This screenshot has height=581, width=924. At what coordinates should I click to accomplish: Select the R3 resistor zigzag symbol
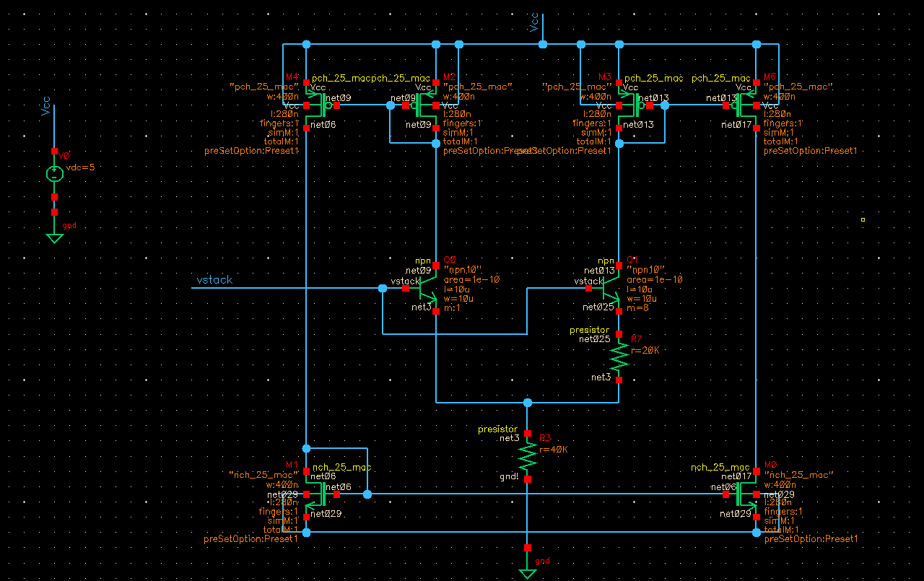[x=528, y=455]
